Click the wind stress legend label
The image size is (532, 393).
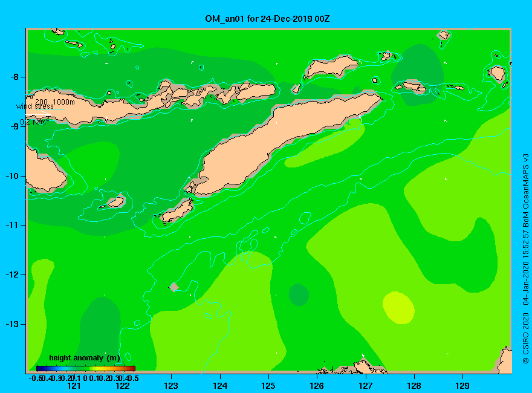34,106
